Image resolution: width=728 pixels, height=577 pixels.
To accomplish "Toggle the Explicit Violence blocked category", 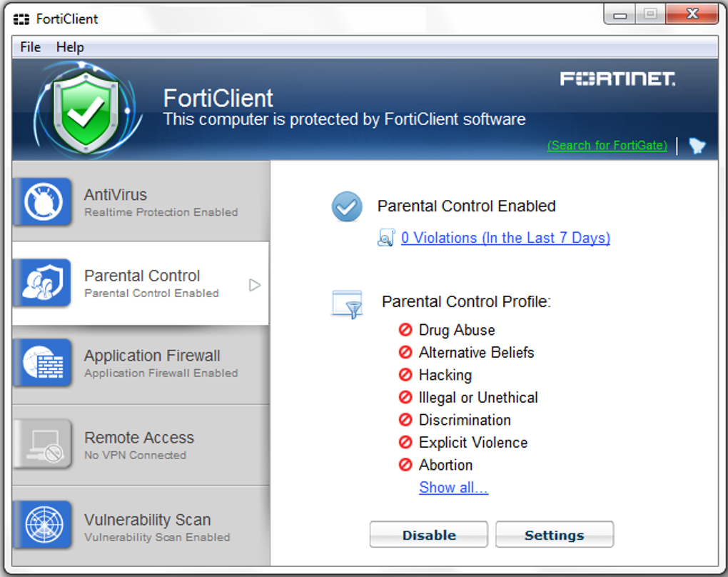I will click(405, 443).
